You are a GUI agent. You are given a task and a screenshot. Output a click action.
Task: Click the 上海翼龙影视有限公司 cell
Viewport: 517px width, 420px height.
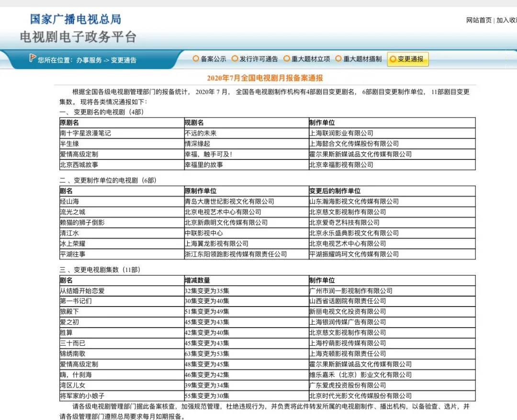(247, 244)
